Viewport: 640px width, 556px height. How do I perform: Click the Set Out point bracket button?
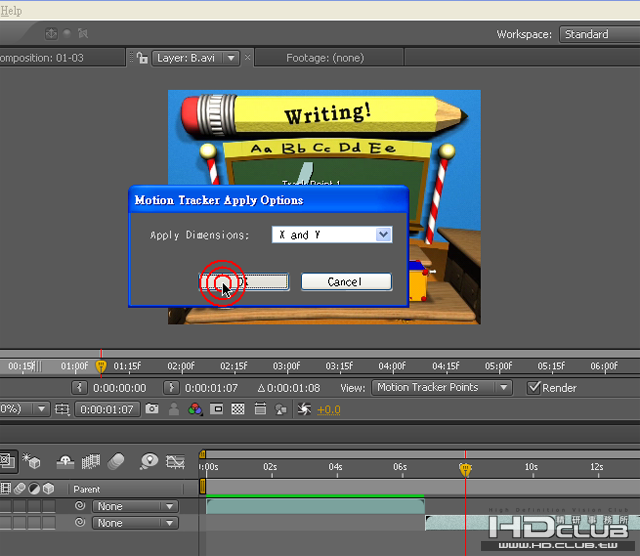(171, 387)
